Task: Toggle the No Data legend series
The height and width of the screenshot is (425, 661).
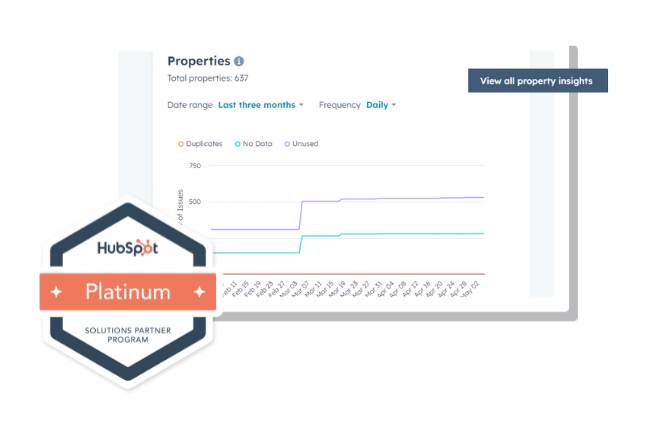Action: 253,144
